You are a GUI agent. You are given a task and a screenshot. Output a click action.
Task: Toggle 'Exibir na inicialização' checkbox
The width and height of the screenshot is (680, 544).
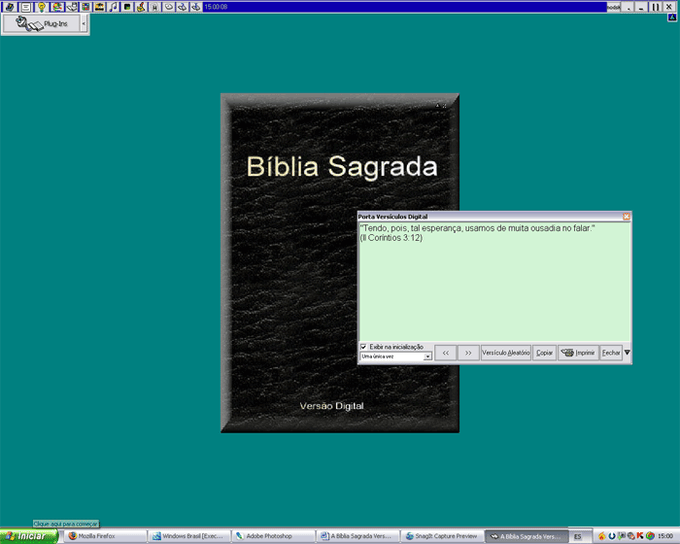point(363,347)
